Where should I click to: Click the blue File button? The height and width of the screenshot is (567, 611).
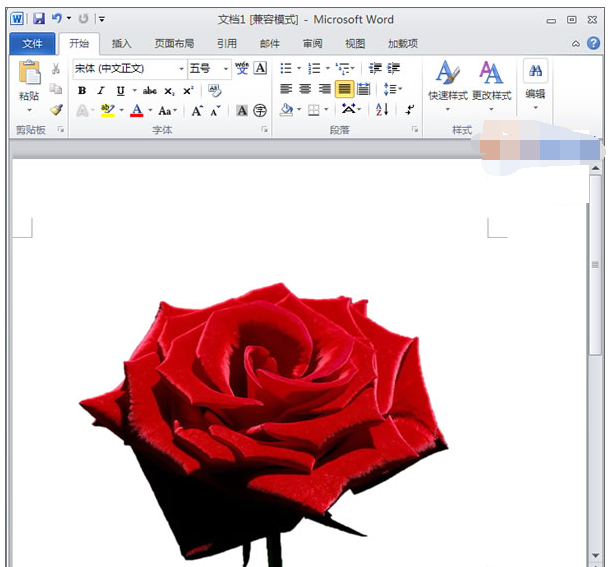tap(32, 44)
